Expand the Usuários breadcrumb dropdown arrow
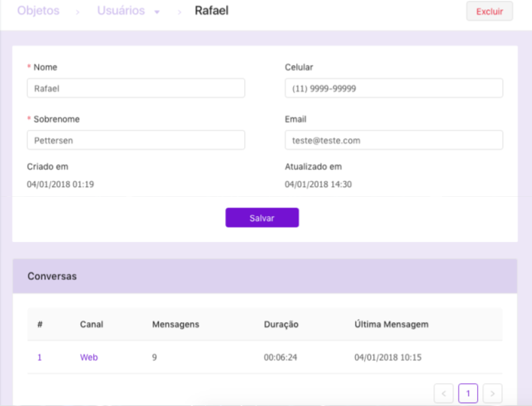Viewport: 532px width, 406px height. [x=157, y=12]
